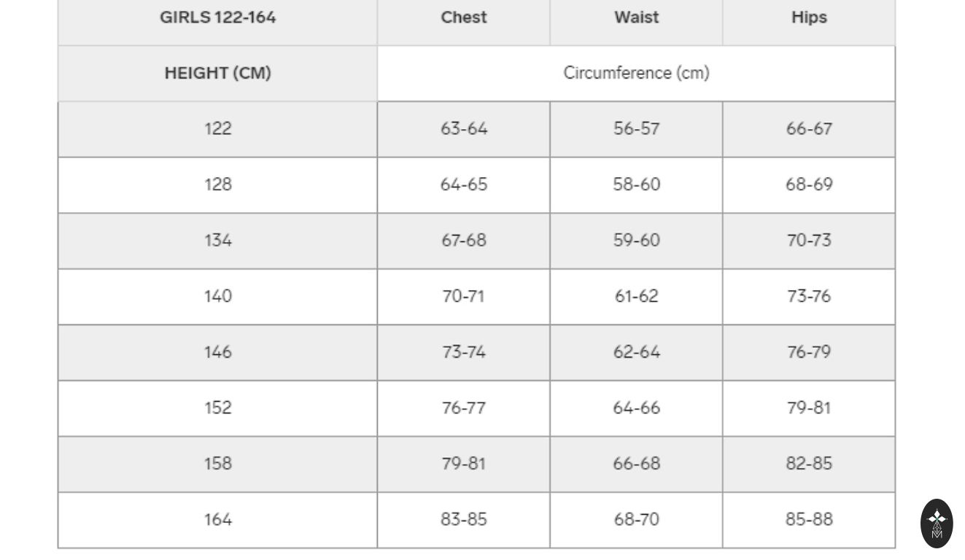Click waist value 61-62
965x560 pixels.
pos(636,296)
